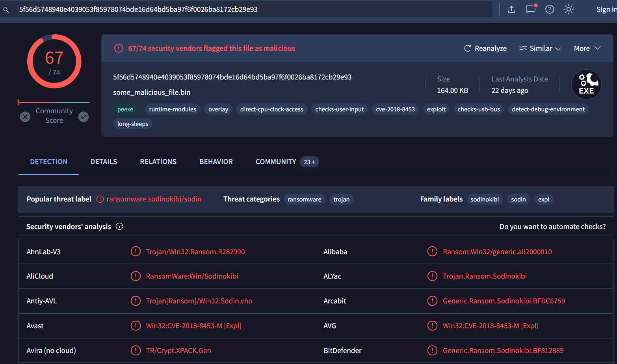Click the alert icon in the Alibaba row
The width and height of the screenshot is (617, 364).
pos(432,251)
